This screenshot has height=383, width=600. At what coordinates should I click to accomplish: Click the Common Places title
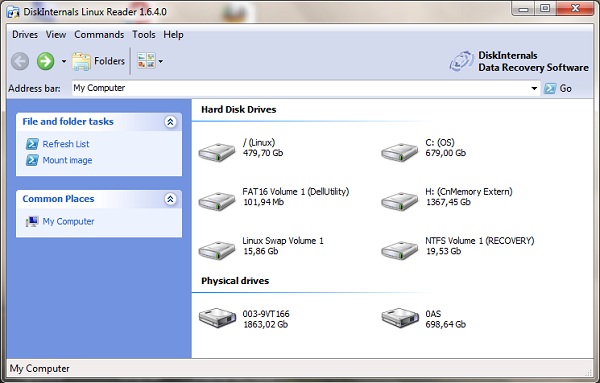[58, 199]
